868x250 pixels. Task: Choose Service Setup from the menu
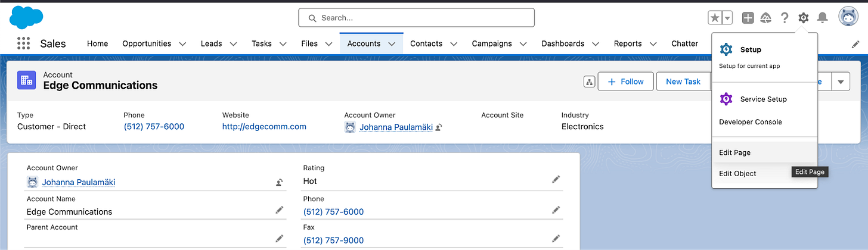point(764,99)
